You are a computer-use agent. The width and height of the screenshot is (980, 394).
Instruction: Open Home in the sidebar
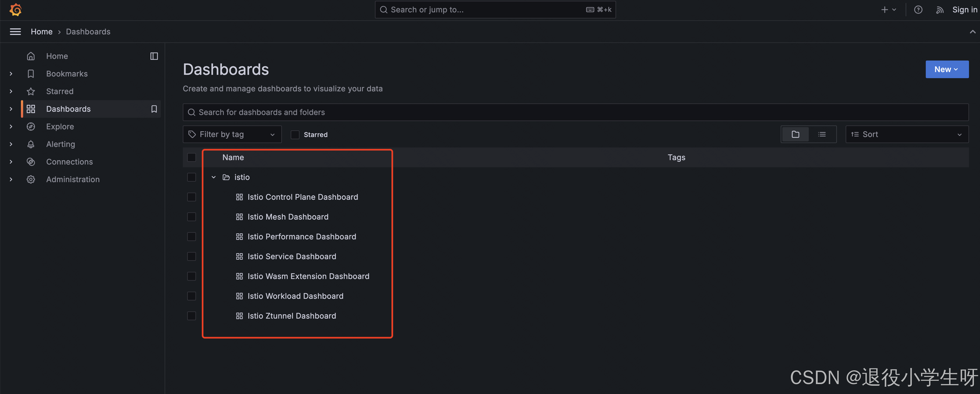point(57,56)
